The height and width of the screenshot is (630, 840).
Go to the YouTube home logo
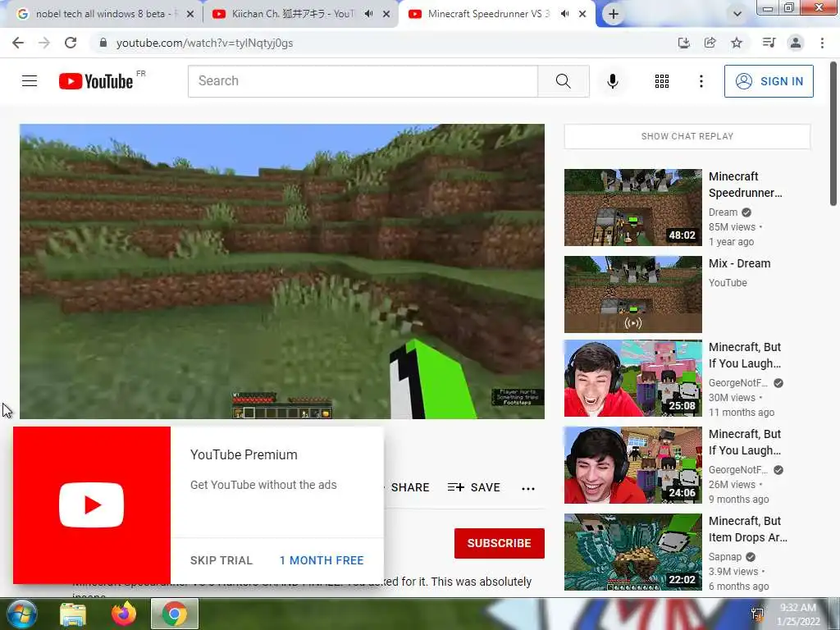pos(97,81)
